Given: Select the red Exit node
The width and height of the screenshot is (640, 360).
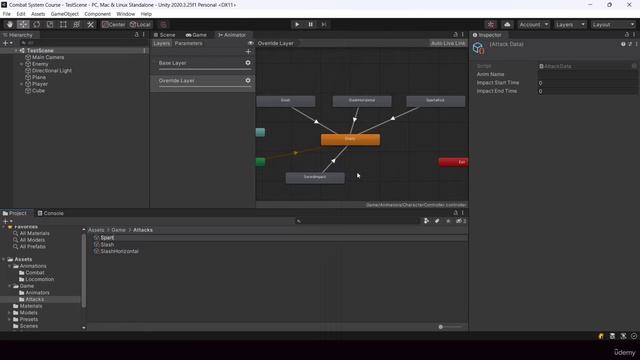Looking at the screenshot, I should point(453,162).
